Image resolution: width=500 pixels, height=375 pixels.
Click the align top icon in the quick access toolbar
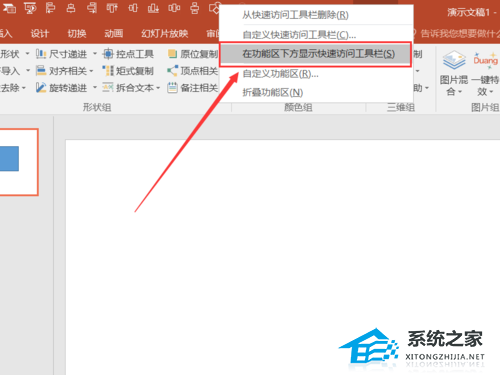(x=112, y=7)
